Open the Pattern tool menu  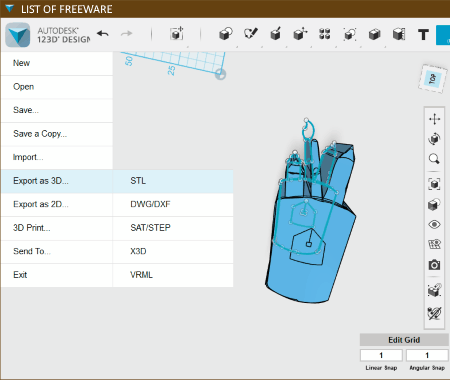pos(324,34)
